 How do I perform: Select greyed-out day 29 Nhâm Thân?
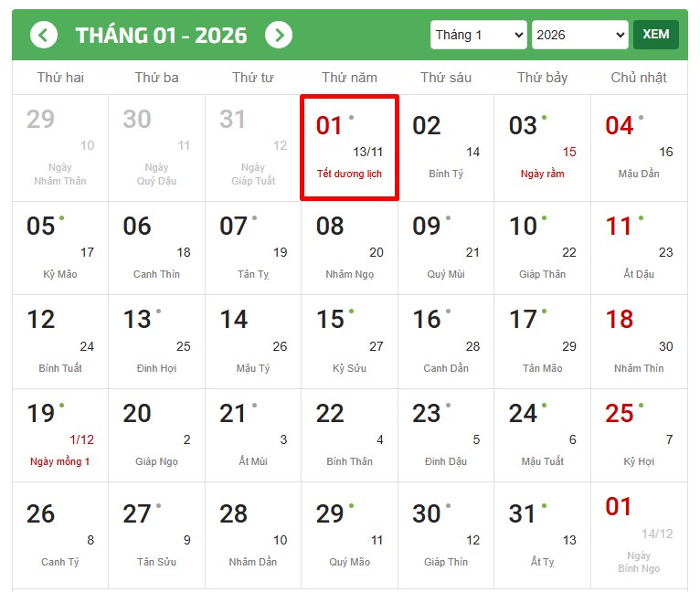click(x=60, y=147)
